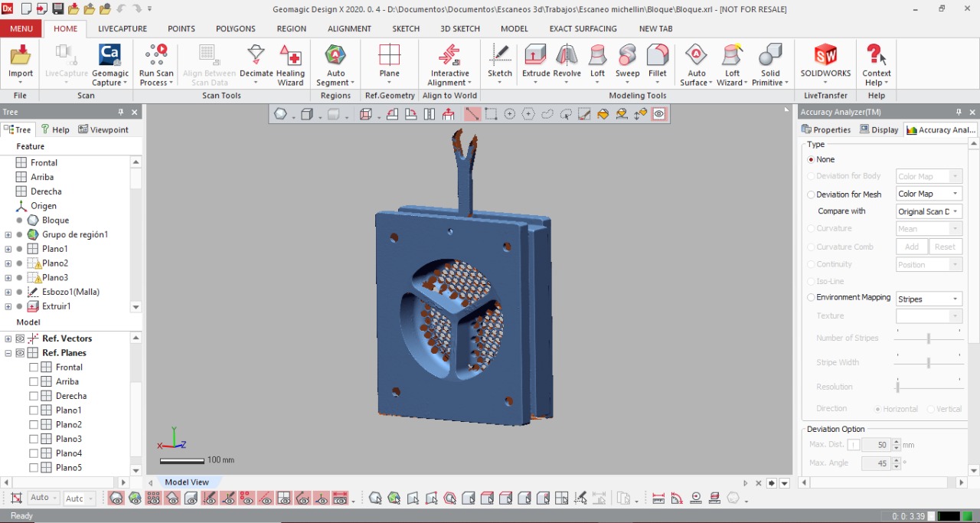Viewport: 980px width, 523px height.
Task: Click the Max. Dist. value field
Action: pyautogui.click(x=875, y=445)
